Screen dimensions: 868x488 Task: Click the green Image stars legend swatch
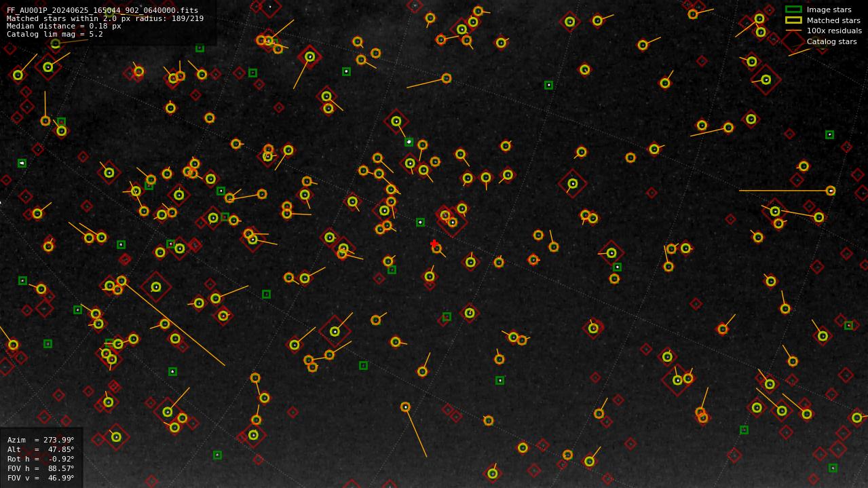coord(793,10)
